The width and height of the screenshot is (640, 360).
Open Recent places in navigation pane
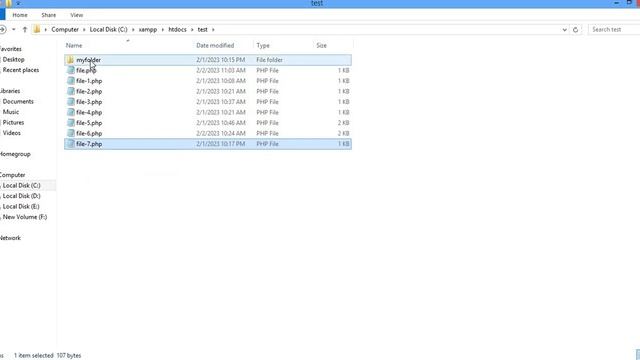click(x=21, y=70)
